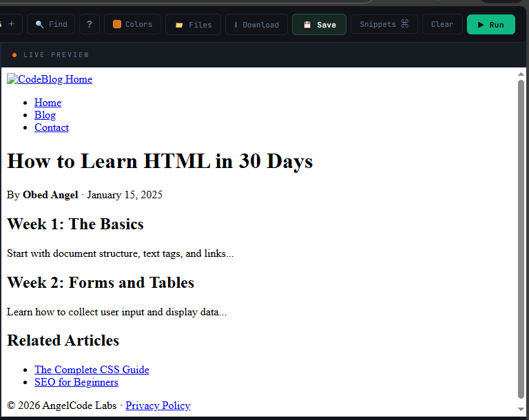Viewport: 529px width, 420px height.
Task: Open the Colors picker button
Action: (132, 24)
